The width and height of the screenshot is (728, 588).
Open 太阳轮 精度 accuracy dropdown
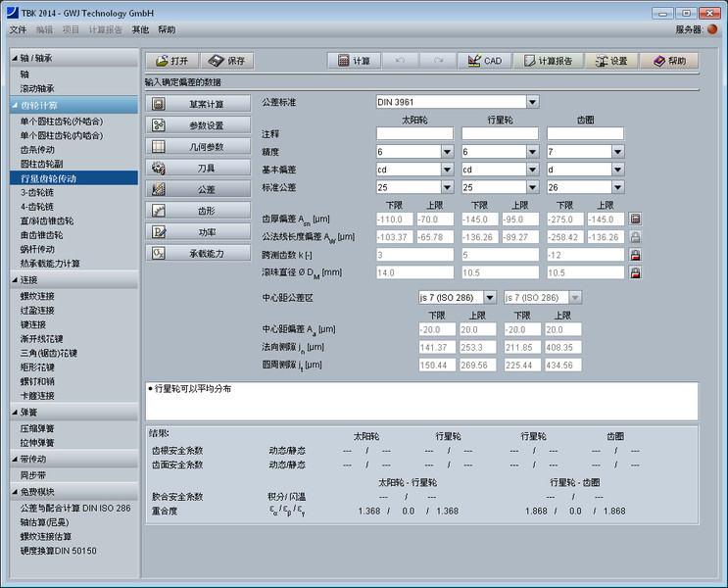tap(447, 152)
